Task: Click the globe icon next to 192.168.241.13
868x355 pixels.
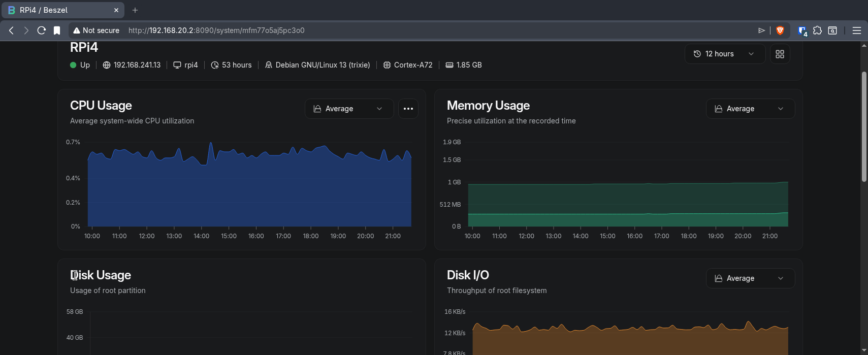Action: coord(107,65)
